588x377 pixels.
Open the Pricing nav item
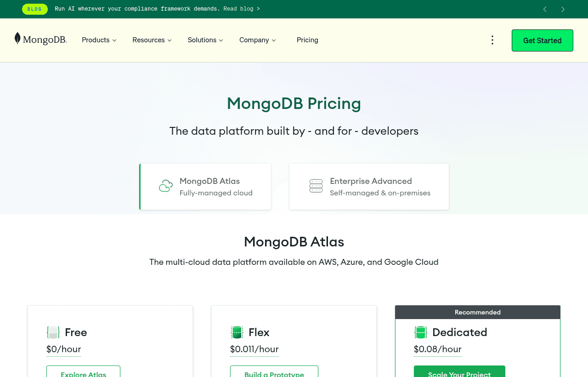click(307, 40)
